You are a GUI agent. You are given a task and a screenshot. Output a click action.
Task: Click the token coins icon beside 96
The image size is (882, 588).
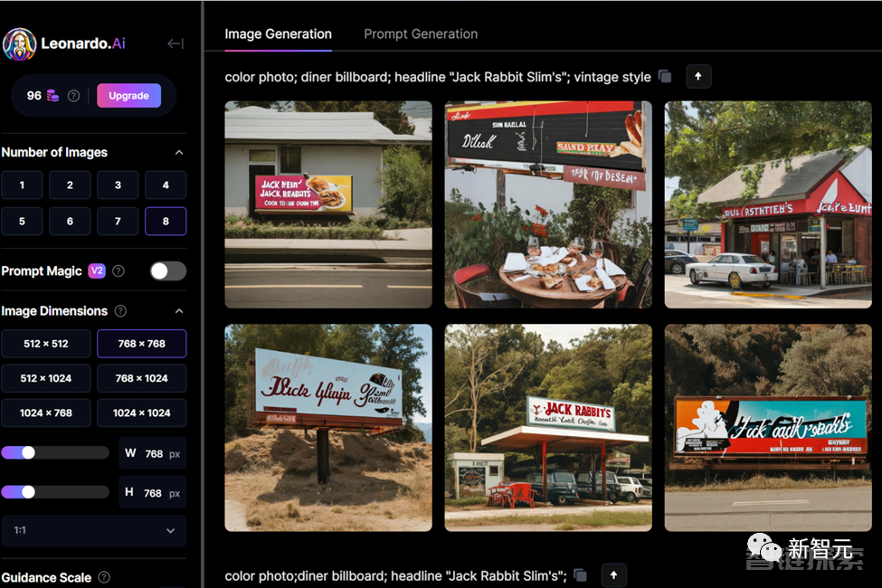[52, 96]
